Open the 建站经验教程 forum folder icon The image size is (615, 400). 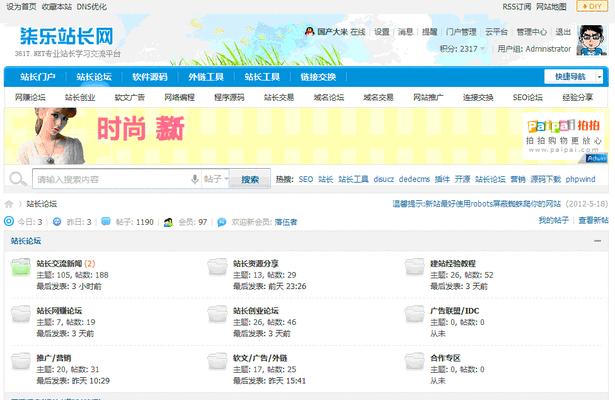pyautogui.click(x=415, y=268)
